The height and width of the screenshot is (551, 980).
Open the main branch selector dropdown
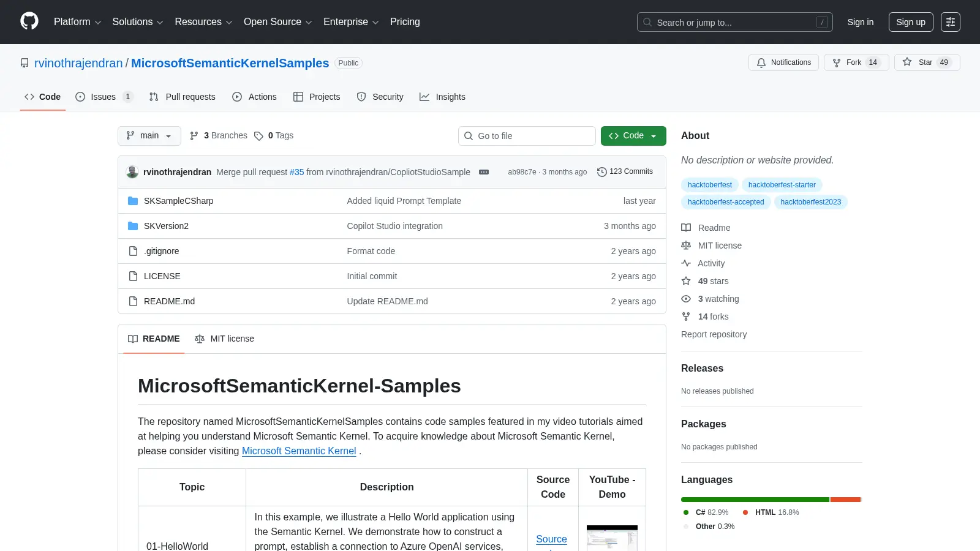(149, 136)
